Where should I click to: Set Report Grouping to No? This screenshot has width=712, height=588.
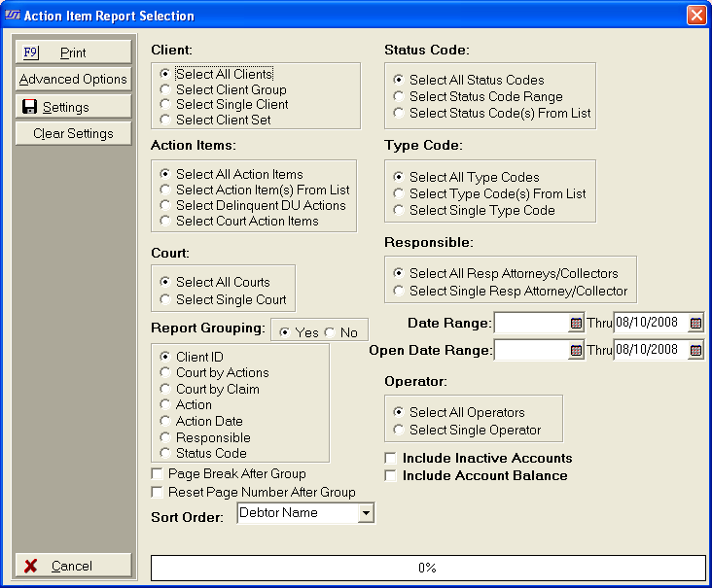point(331,333)
